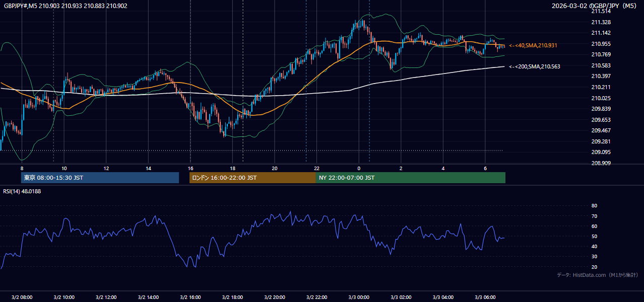Click price axis label 211.514
Viewport: 644px width, 302px height.
pos(601,11)
